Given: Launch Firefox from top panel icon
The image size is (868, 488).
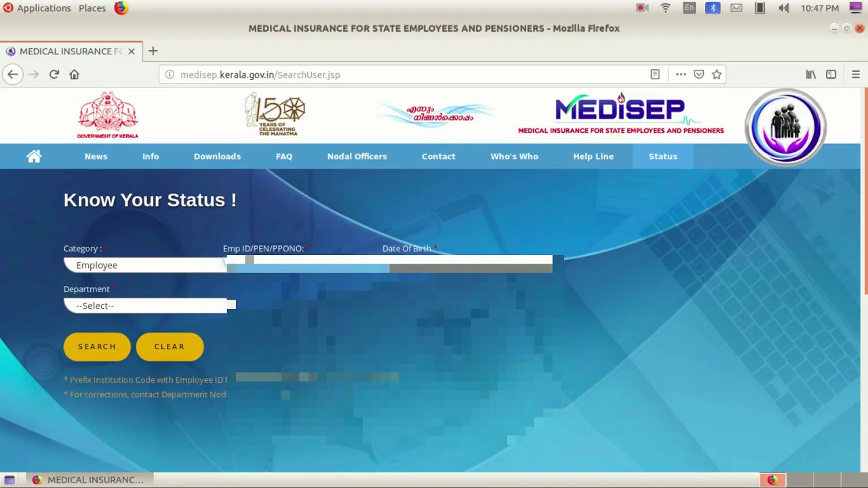Looking at the screenshot, I should 121,8.
